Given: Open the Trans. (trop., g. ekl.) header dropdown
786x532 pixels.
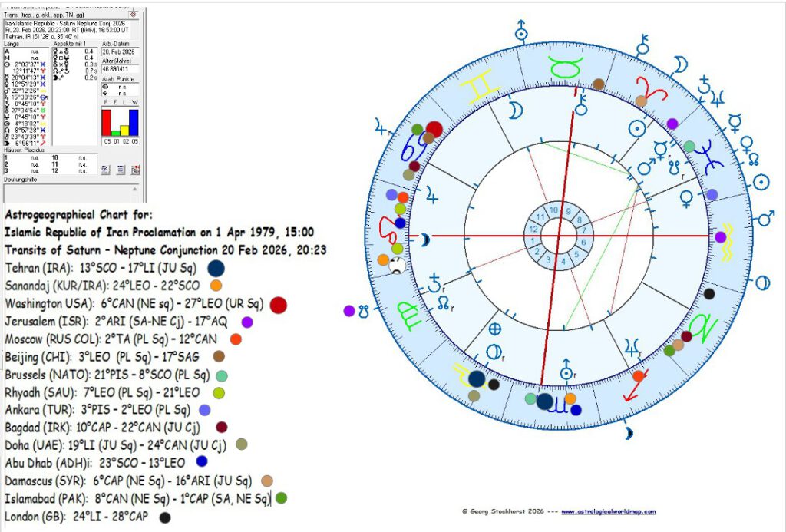Looking at the screenshot, I should [61, 15].
